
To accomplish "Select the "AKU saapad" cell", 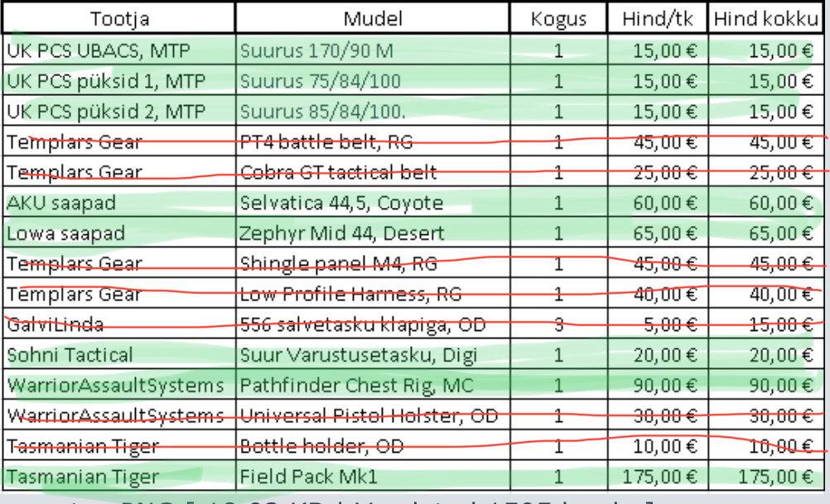I will click(x=61, y=203).
